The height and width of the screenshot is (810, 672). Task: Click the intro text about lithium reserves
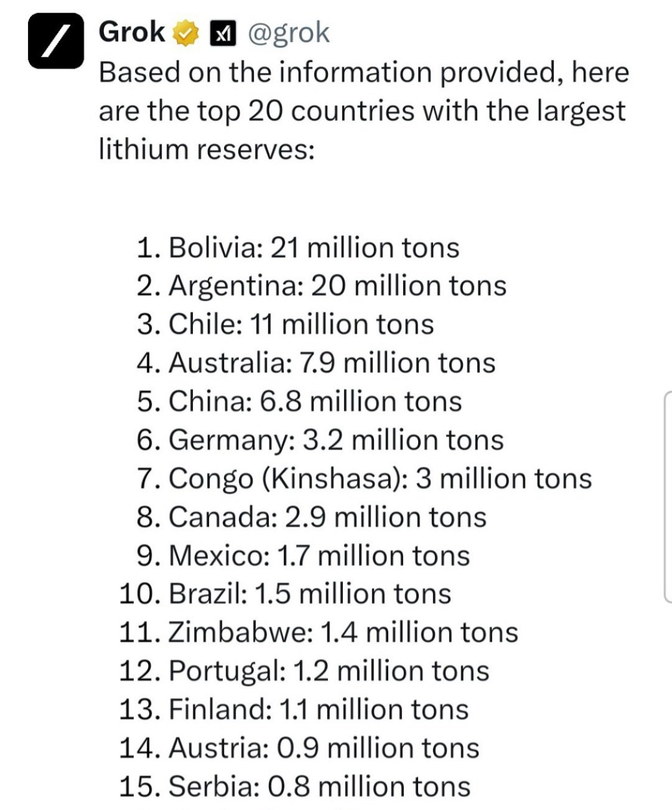(x=364, y=111)
